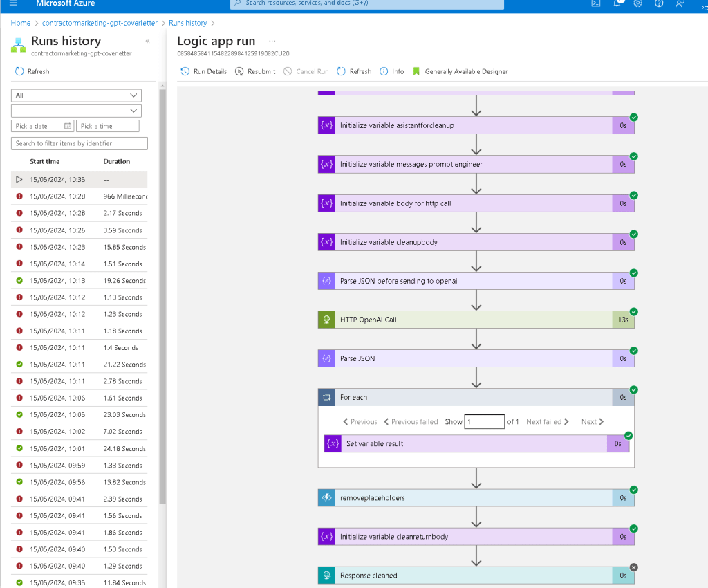Click the failed status icon on Response cleaned
The height and width of the screenshot is (588, 708).
click(633, 567)
